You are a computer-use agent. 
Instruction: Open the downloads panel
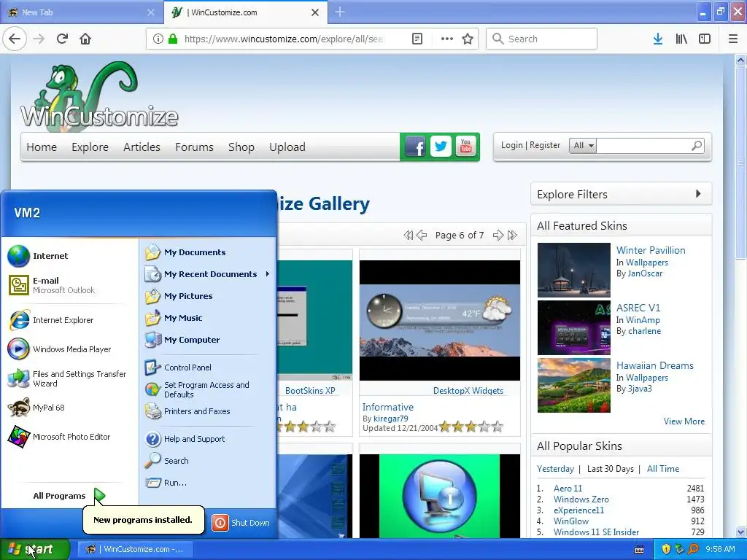[658, 39]
